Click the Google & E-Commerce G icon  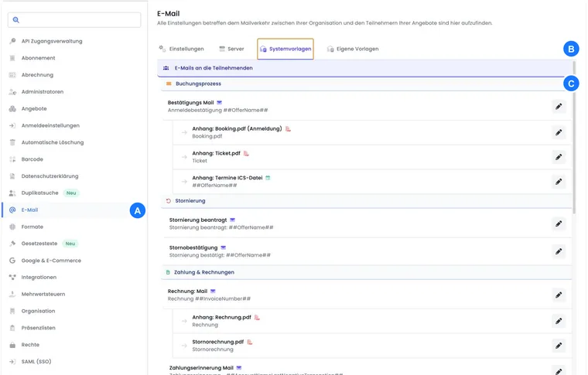(x=12, y=261)
